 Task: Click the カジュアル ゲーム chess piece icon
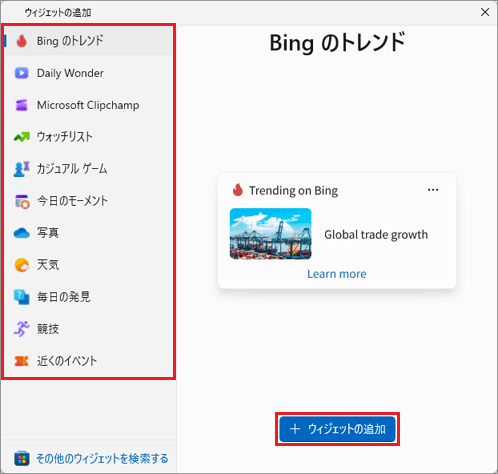tap(22, 169)
